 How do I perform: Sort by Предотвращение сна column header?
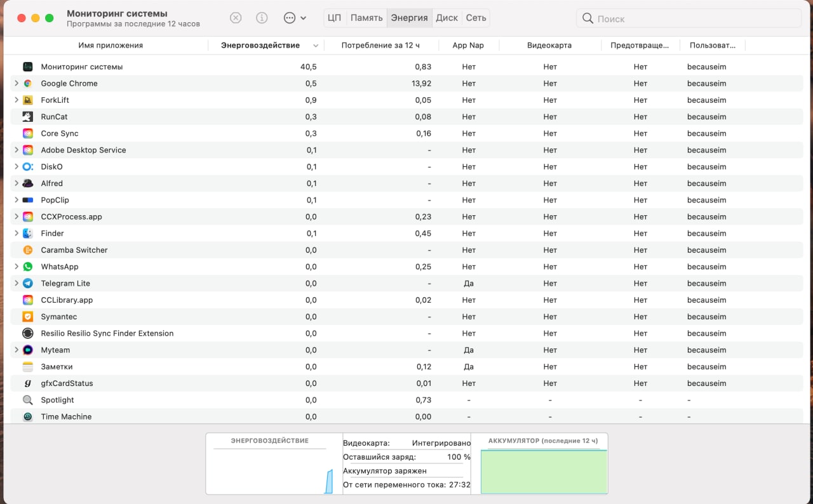(x=640, y=45)
